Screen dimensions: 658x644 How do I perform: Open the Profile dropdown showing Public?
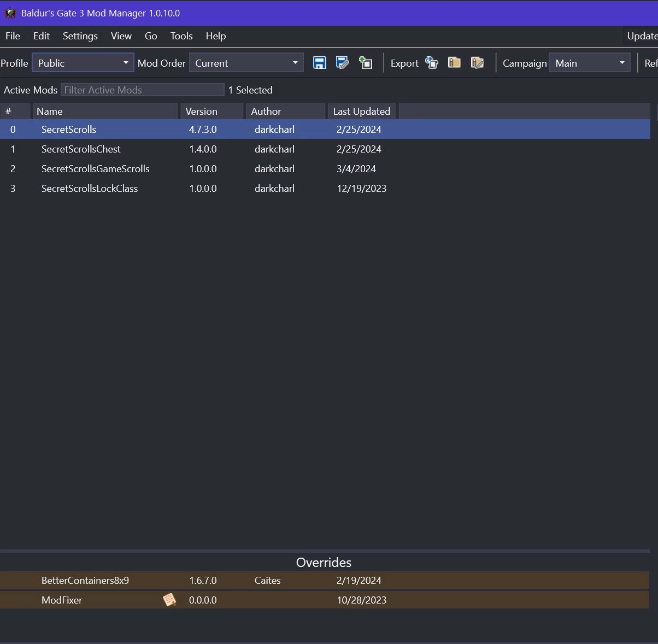[x=83, y=63]
